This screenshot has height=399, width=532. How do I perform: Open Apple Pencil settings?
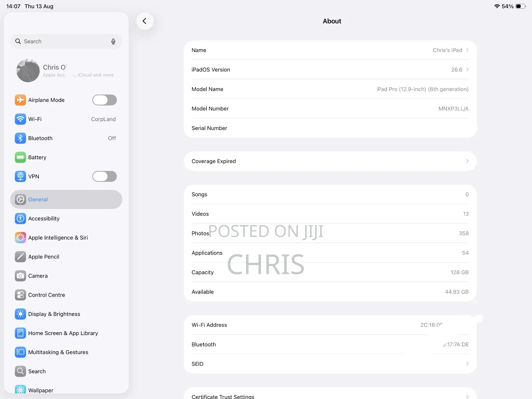(x=66, y=257)
